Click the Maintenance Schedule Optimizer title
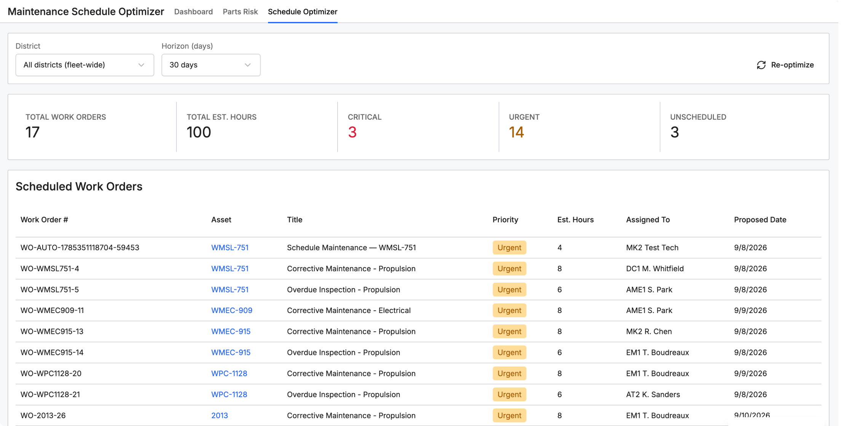 pos(86,12)
